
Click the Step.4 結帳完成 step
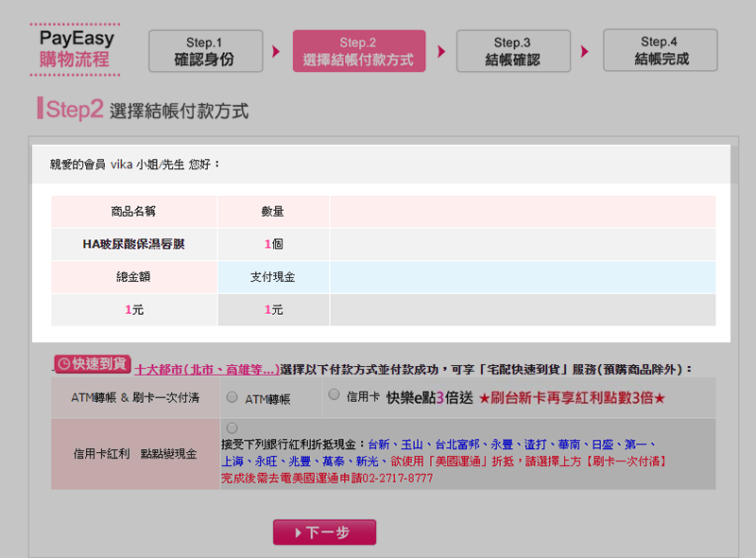pos(661,50)
